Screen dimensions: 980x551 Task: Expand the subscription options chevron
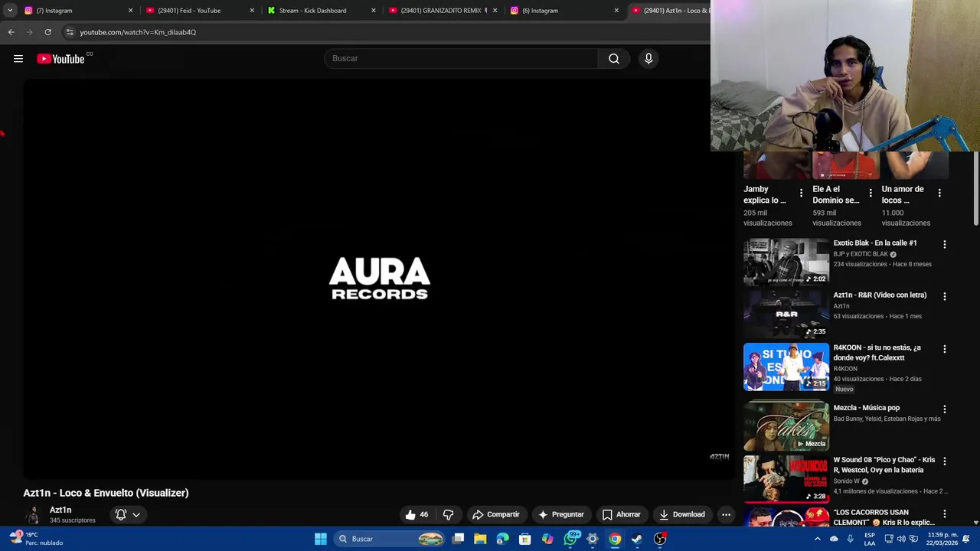tap(136, 514)
